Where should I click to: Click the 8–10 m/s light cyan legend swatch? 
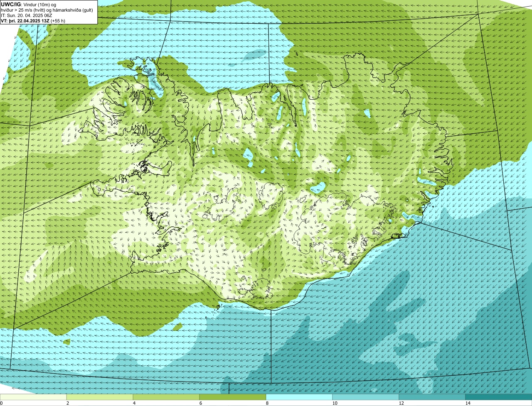[299, 397]
